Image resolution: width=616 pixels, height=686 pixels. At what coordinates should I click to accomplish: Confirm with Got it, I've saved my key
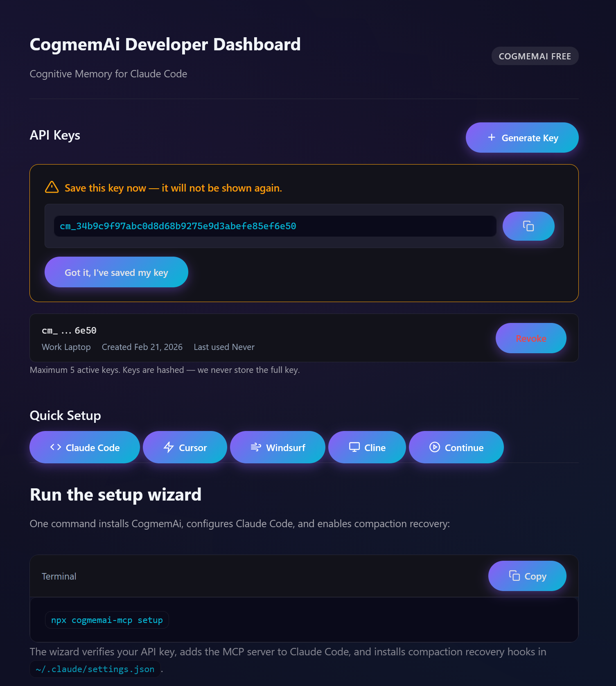coord(116,272)
